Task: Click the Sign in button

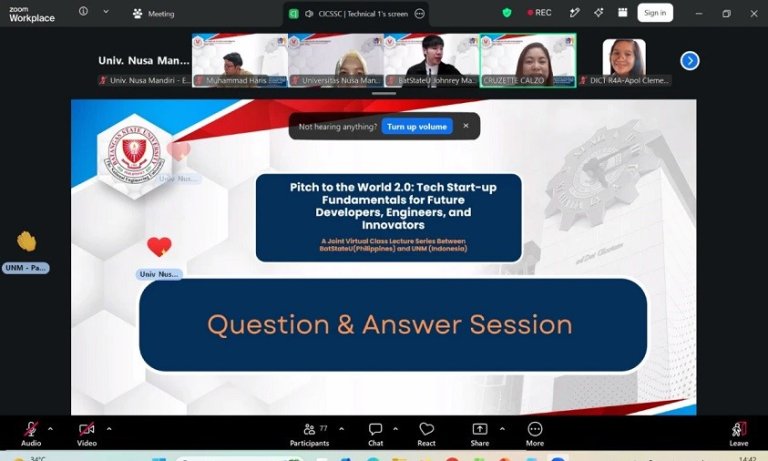Action: tap(655, 13)
